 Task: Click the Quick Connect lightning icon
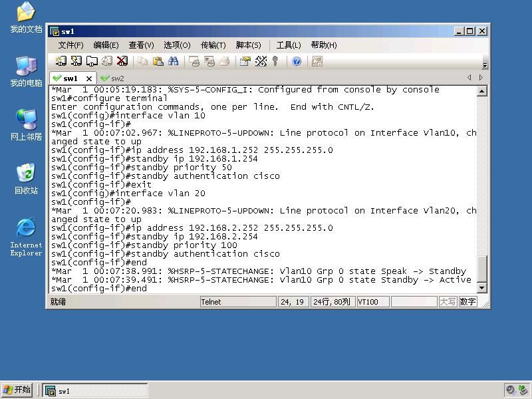click(x=76, y=61)
